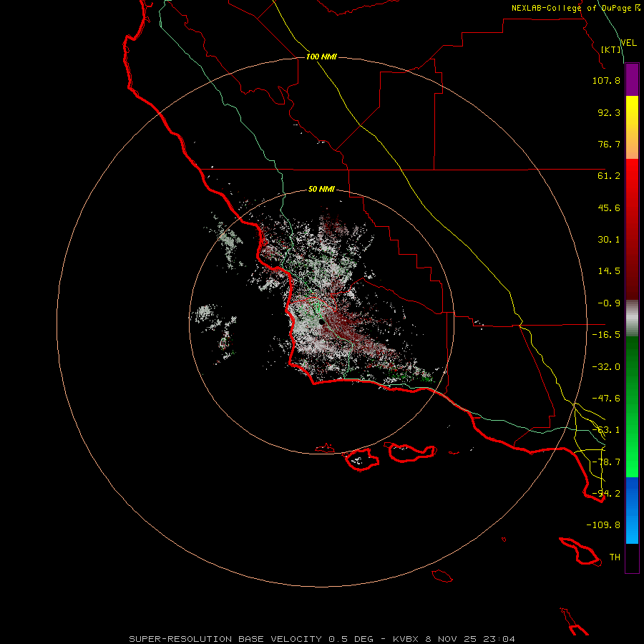Click the black radar site dot at map center
Image resolution: width=644 pixels, height=644 pixels.
point(321,323)
